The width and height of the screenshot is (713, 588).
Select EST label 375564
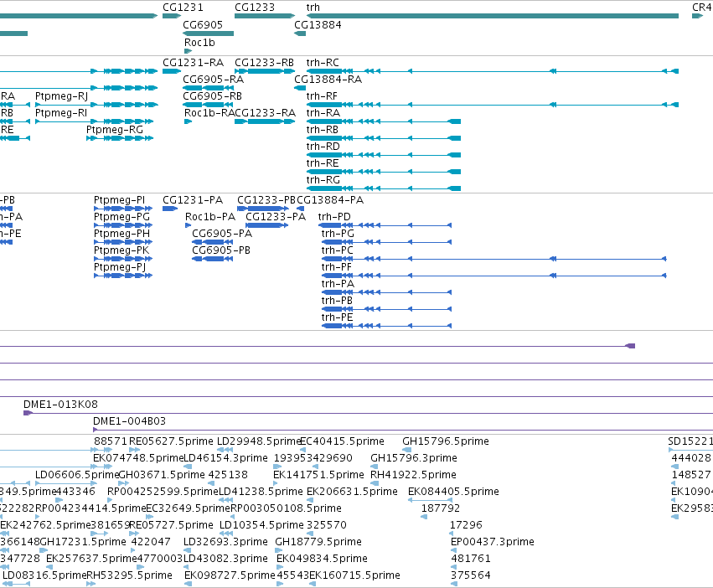click(471, 575)
